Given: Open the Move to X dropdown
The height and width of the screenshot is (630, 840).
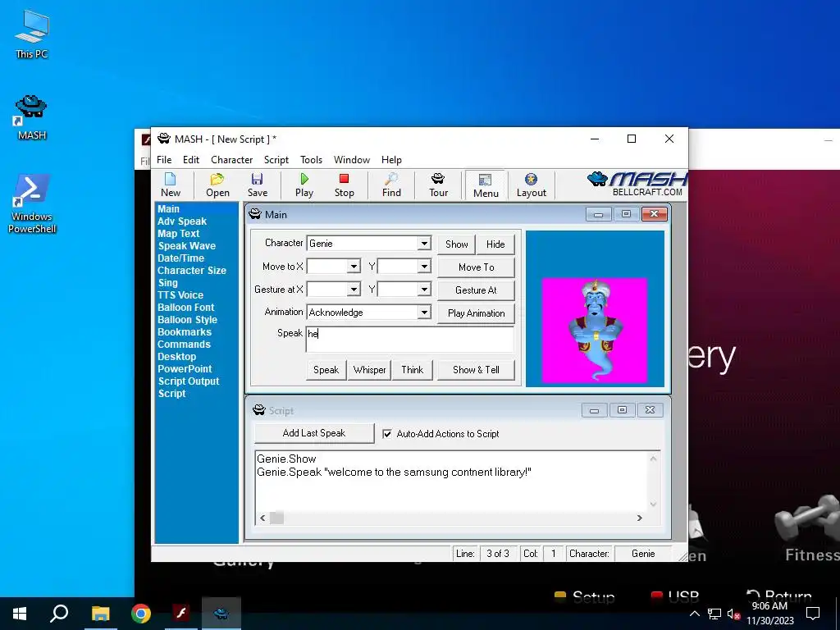Looking at the screenshot, I should pos(354,267).
